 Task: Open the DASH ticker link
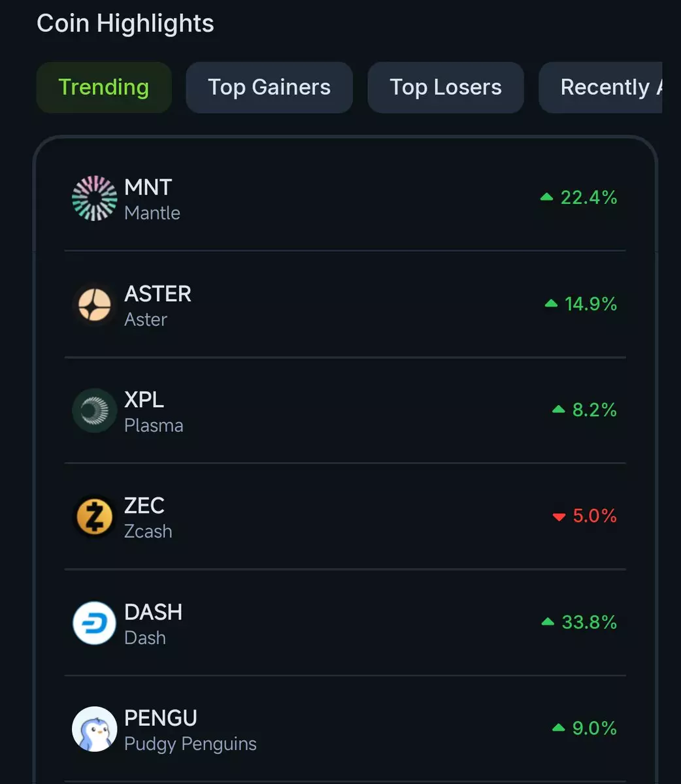tap(154, 612)
